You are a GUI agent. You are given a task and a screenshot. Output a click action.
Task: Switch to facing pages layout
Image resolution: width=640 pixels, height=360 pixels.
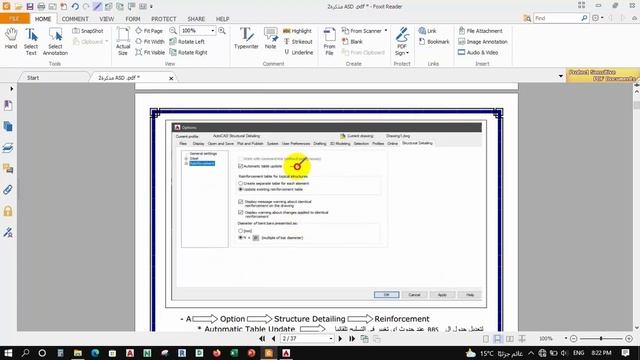tap(510, 339)
